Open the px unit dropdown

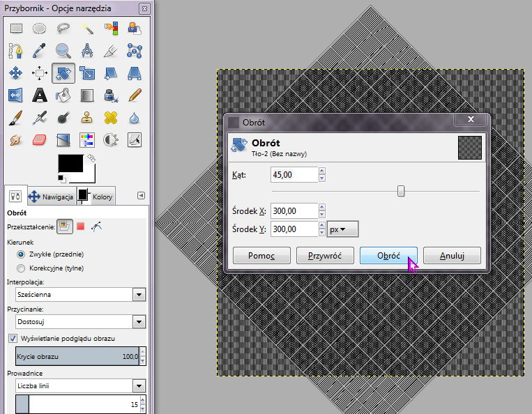click(x=342, y=229)
